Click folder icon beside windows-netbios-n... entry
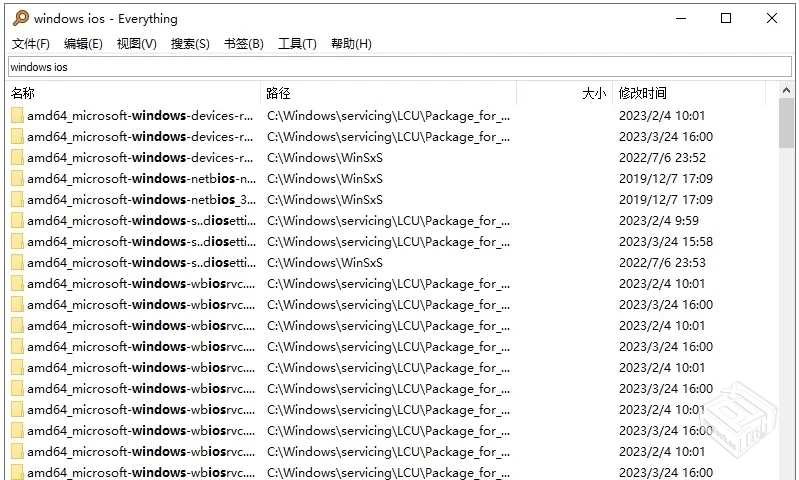Viewport: 799px width, 480px height. 17,178
